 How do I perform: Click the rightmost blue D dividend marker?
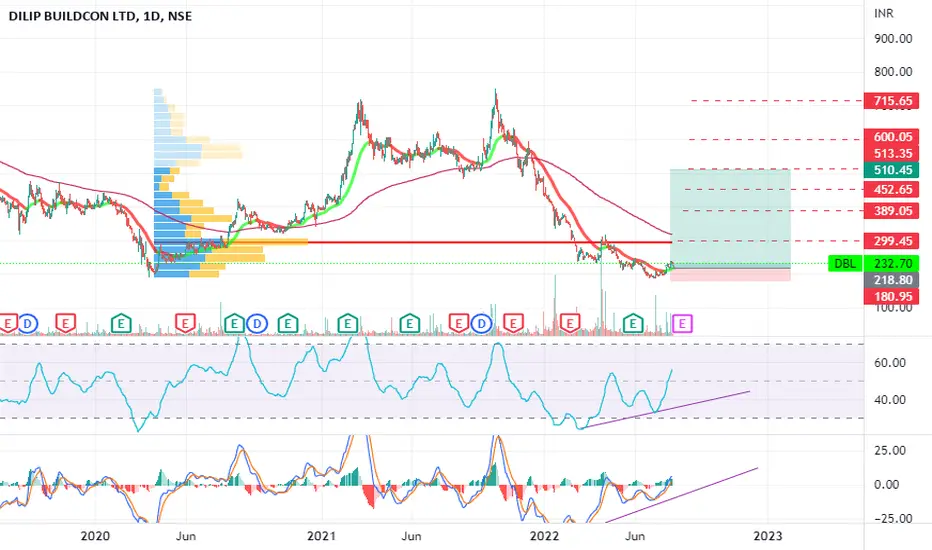[x=481, y=324]
